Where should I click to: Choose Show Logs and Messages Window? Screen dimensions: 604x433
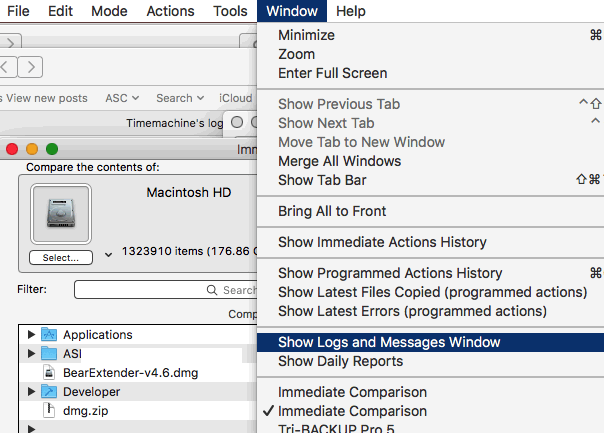click(389, 342)
